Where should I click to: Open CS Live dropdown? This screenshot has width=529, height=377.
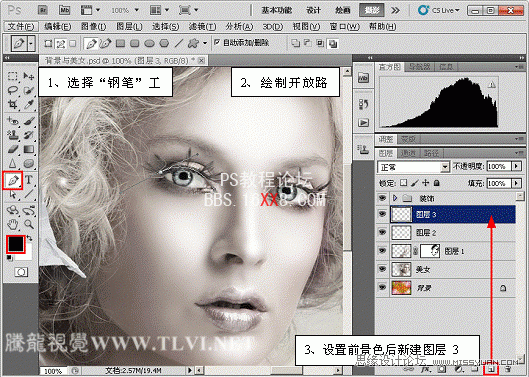coord(439,10)
